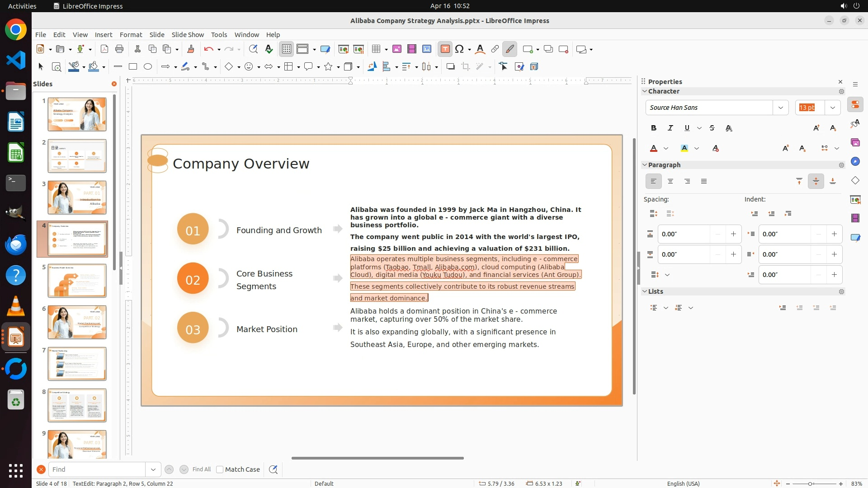
Task: Click the Insert Table toolbar icon
Action: [x=376, y=49]
